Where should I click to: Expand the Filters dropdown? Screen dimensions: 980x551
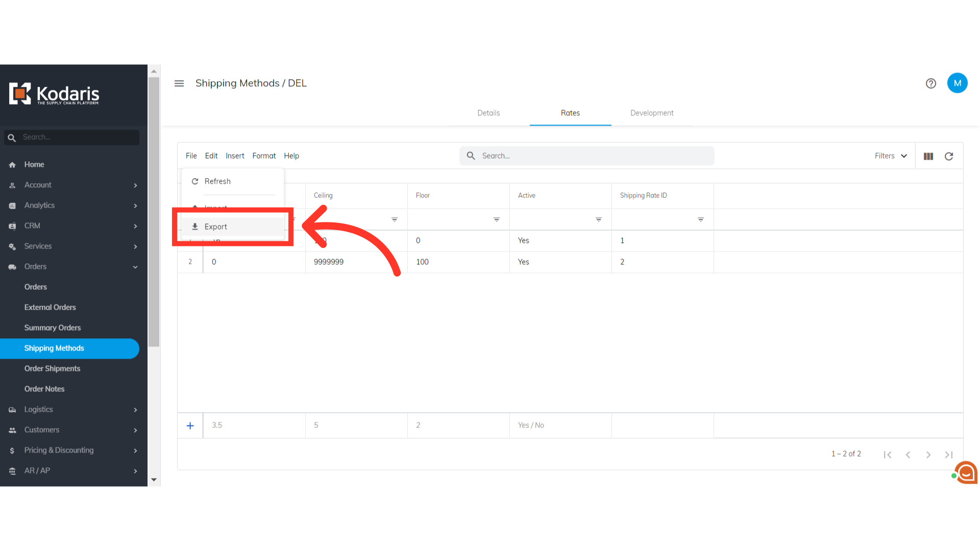(891, 156)
